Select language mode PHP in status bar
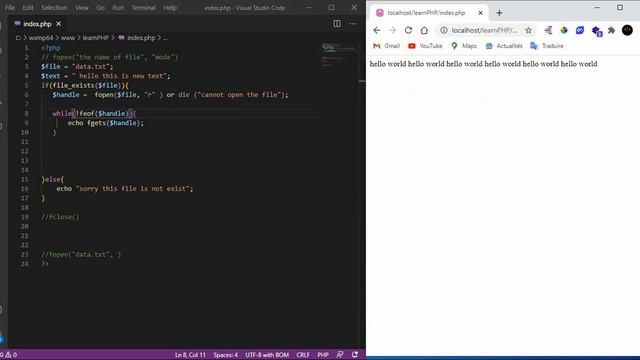The width and height of the screenshot is (640, 360). pyautogui.click(x=323, y=355)
